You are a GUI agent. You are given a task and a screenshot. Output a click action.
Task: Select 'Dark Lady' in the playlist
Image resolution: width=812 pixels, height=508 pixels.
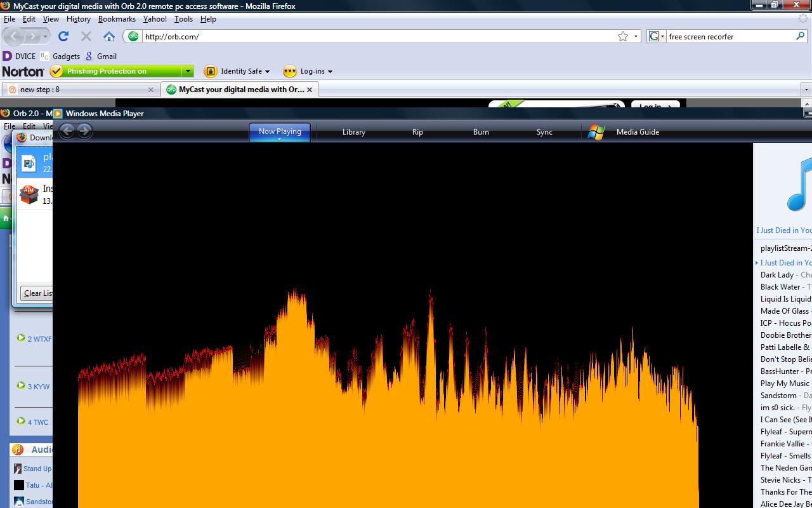pos(777,275)
